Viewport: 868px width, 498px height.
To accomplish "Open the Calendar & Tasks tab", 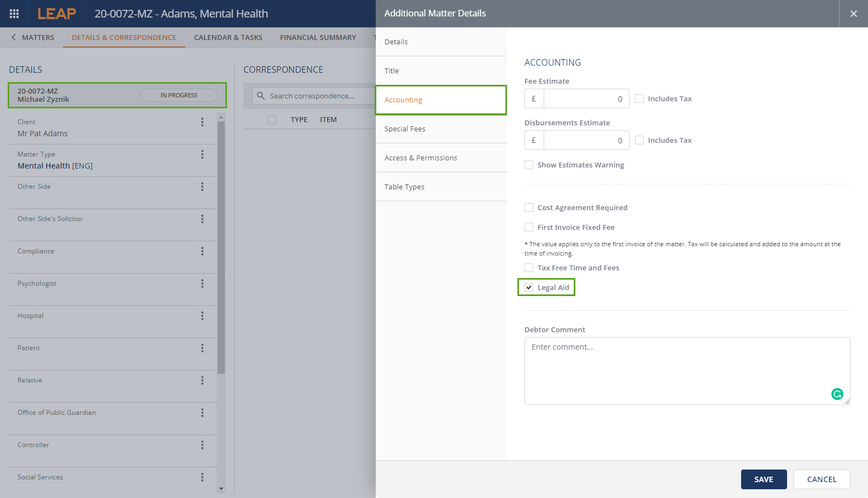I will point(228,37).
